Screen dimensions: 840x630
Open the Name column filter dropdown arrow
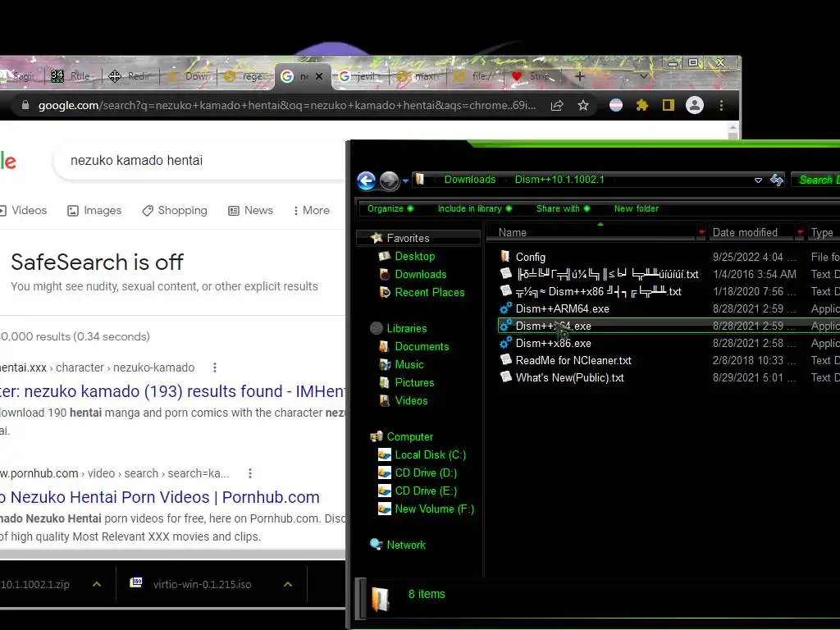point(701,232)
